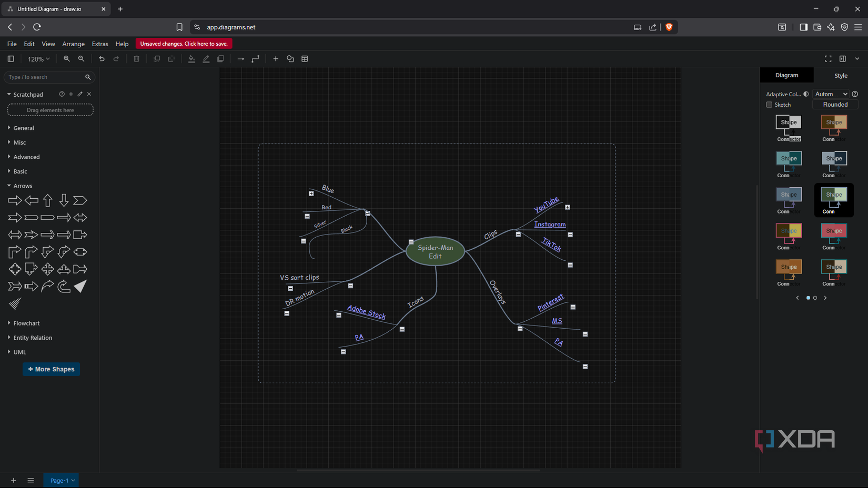Toggle the Sketch checkbox in the Diagram panel
868x488 pixels.
point(769,105)
